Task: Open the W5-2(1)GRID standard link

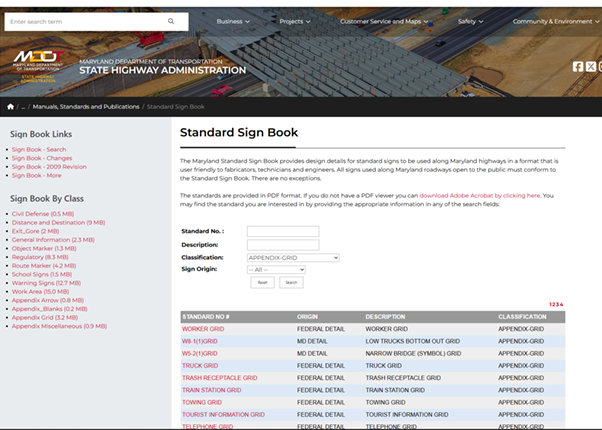Action: coord(200,354)
